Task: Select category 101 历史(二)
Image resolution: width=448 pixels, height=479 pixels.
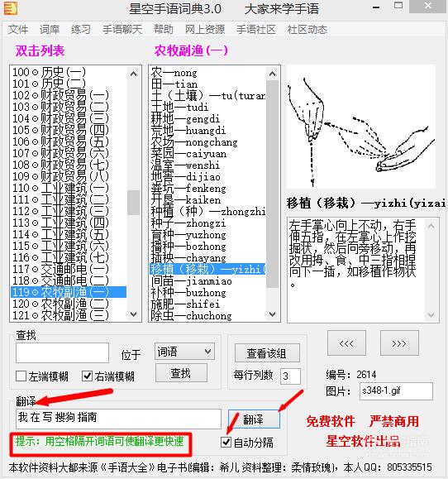Action: [69, 84]
